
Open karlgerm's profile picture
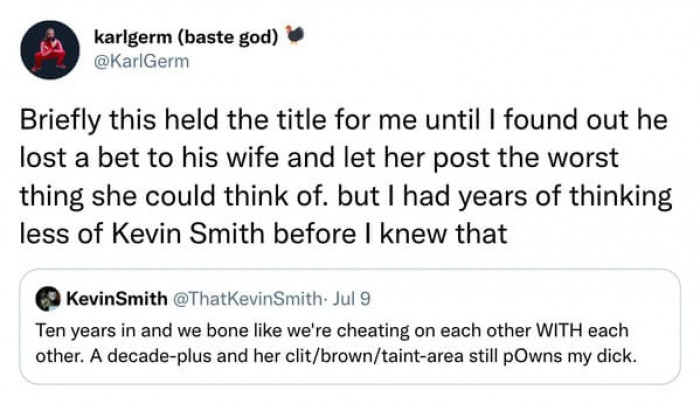(49, 49)
